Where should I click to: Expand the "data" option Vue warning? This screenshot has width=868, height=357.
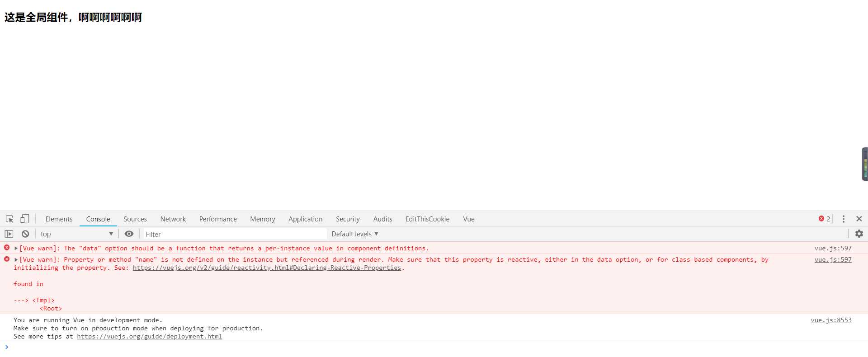point(16,249)
